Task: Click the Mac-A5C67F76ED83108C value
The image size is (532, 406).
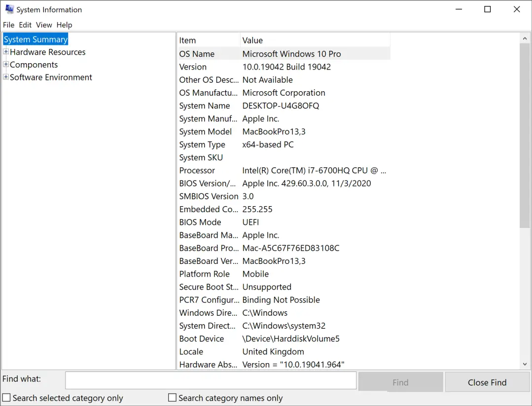Action: click(x=291, y=248)
